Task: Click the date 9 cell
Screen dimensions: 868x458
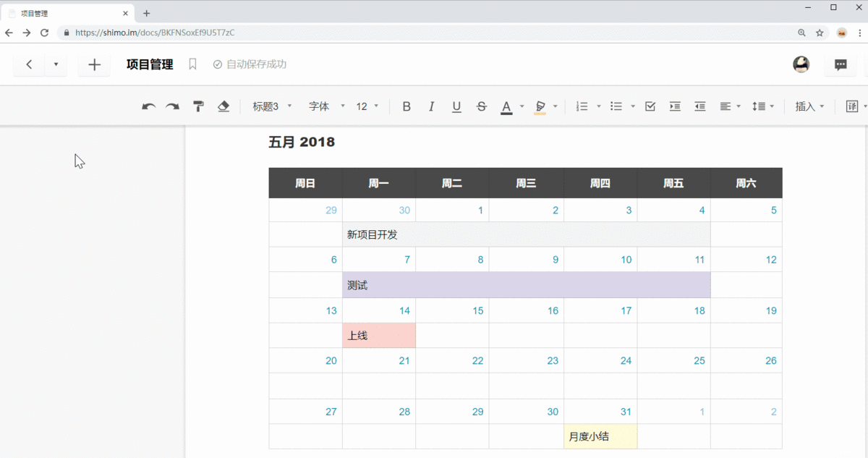Action: point(526,260)
